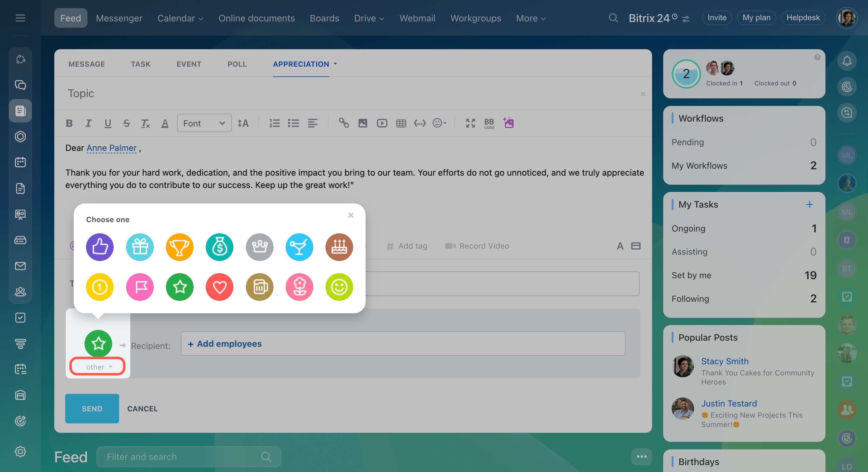Insert a table
Viewport: 868px width, 472px height.
401,123
